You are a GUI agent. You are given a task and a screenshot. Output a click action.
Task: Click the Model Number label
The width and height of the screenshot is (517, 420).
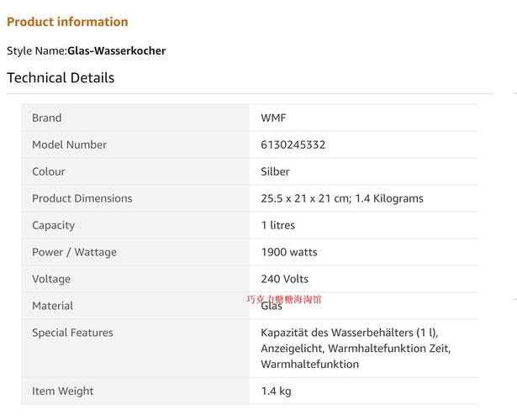[x=69, y=144]
